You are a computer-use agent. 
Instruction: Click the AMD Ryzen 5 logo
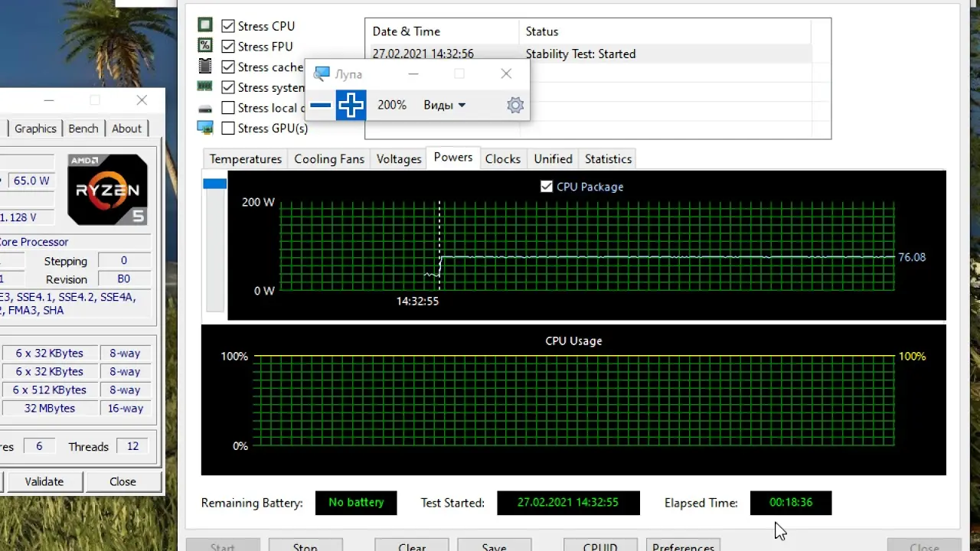point(107,189)
